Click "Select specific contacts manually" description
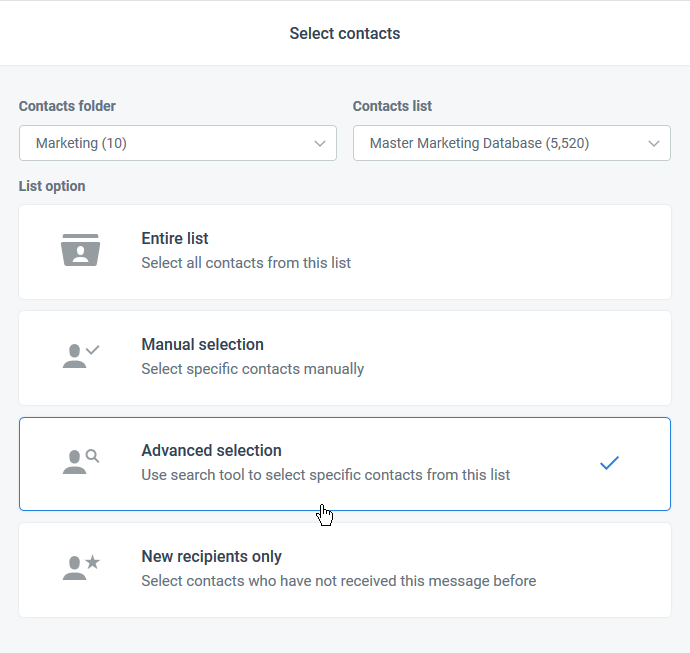 (253, 369)
